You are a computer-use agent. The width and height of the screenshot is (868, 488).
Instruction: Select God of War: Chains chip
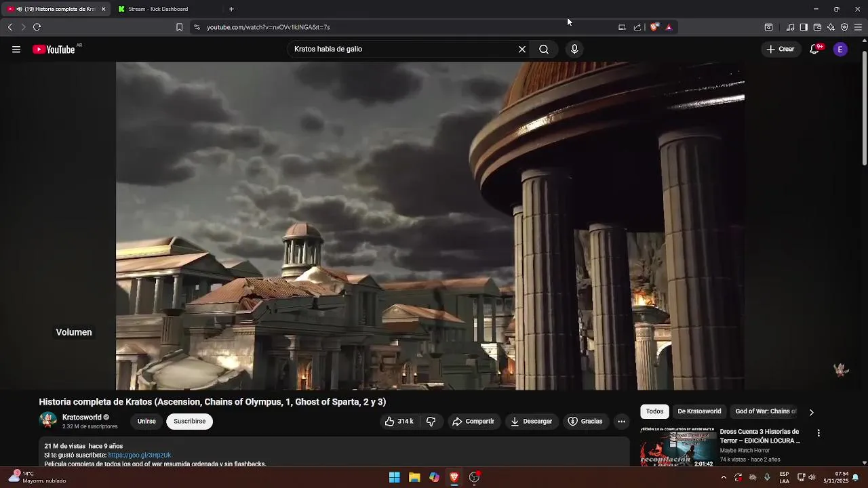766,411
